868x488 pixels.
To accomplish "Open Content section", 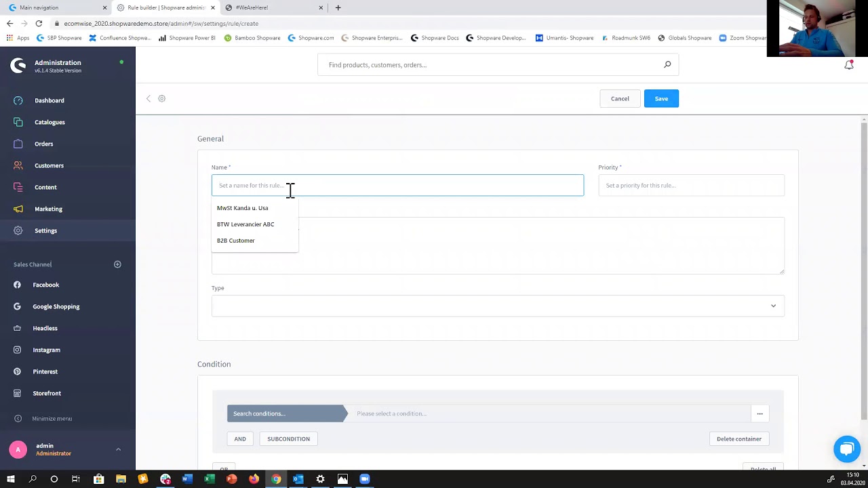I will (45, 187).
